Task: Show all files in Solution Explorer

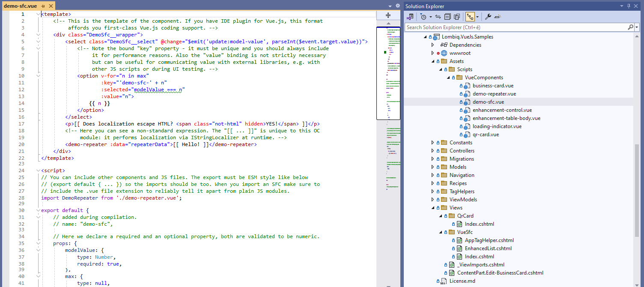Action: [x=457, y=17]
